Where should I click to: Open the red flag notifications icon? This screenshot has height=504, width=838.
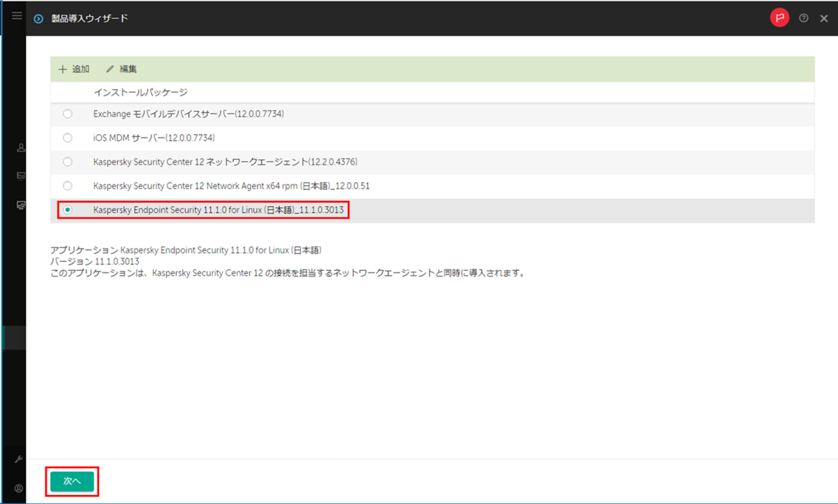(x=779, y=17)
